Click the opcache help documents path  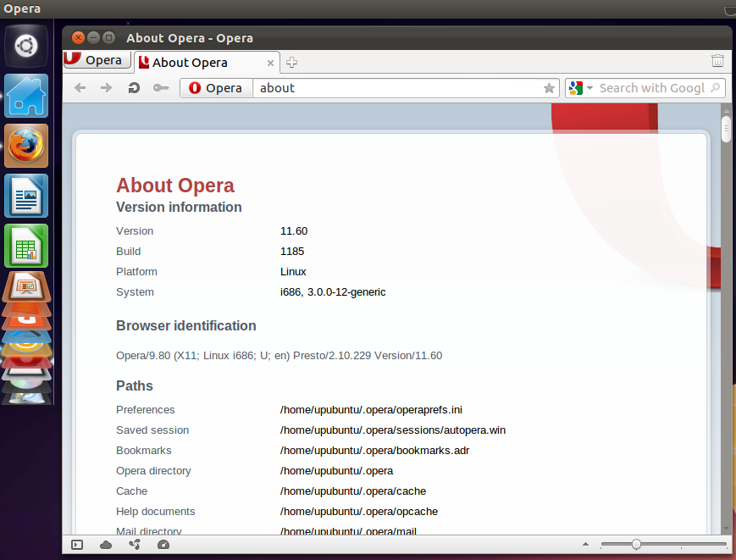358,512
